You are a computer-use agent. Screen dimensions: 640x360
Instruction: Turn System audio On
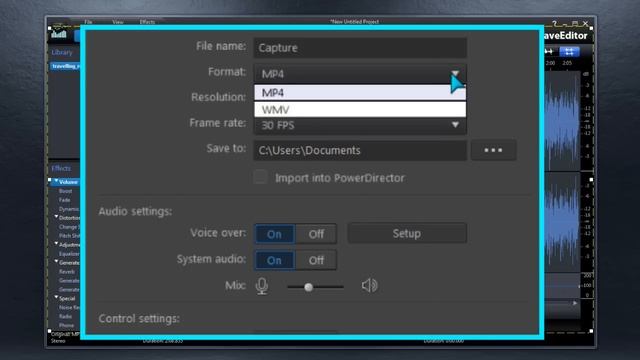pyautogui.click(x=274, y=260)
